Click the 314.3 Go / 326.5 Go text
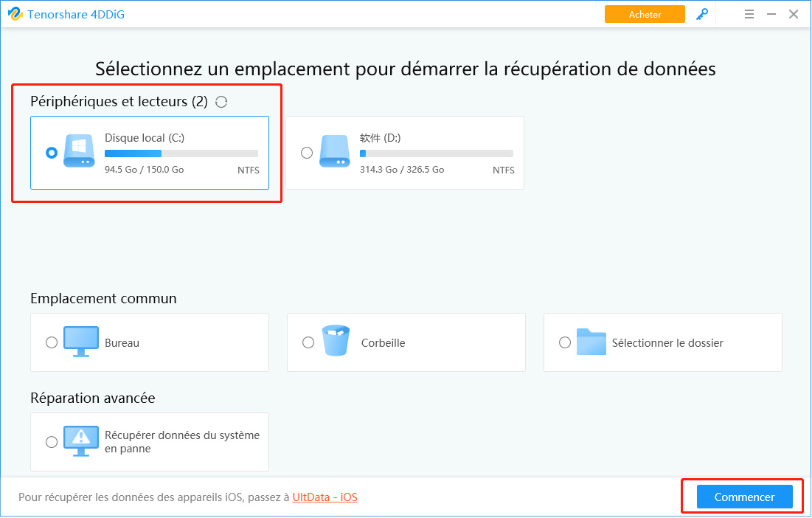Image resolution: width=812 pixels, height=518 pixels. [402, 170]
